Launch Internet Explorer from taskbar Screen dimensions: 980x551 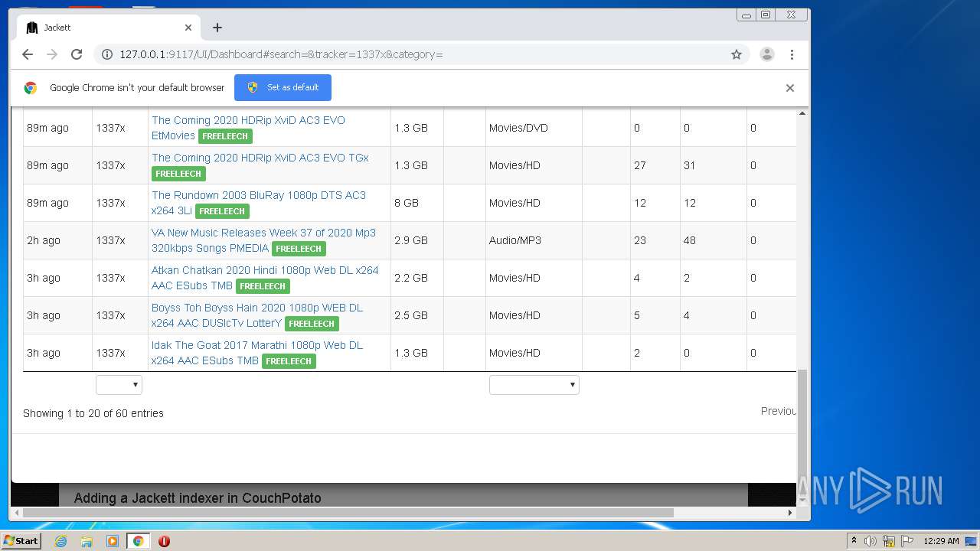click(x=60, y=541)
